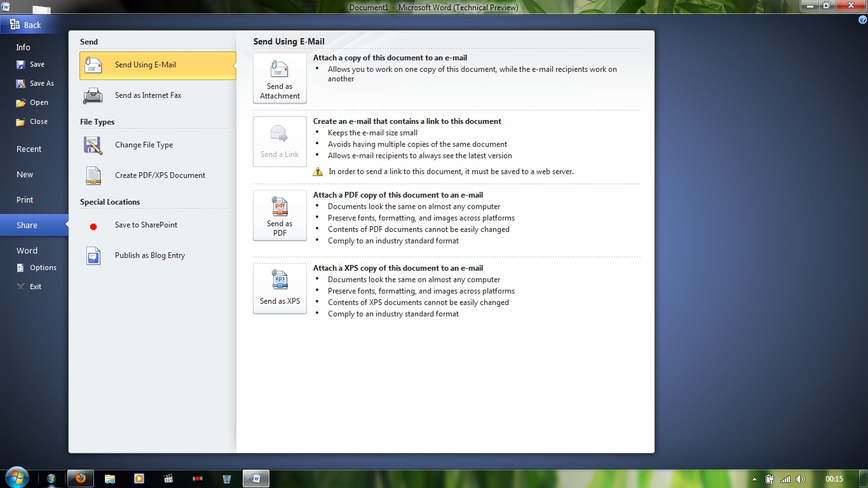The height and width of the screenshot is (488, 868).
Task: Open the Recycle Bin taskbar icon
Action: [x=227, y=478]
